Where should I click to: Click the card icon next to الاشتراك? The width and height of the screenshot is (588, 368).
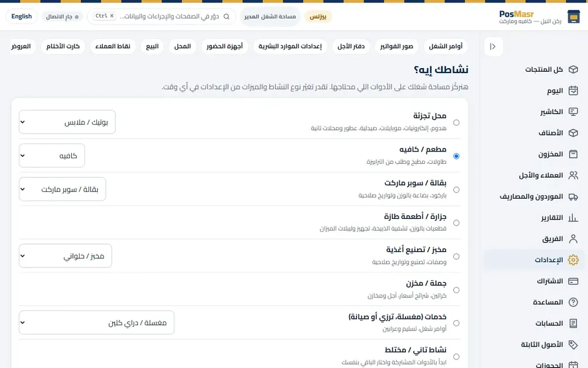(x=573, y=282)
